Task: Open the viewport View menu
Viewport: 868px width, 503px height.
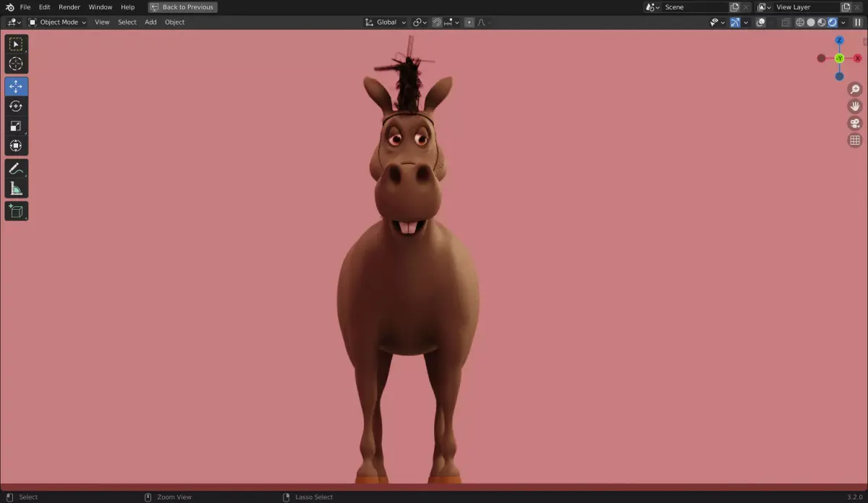Action: 102,22
